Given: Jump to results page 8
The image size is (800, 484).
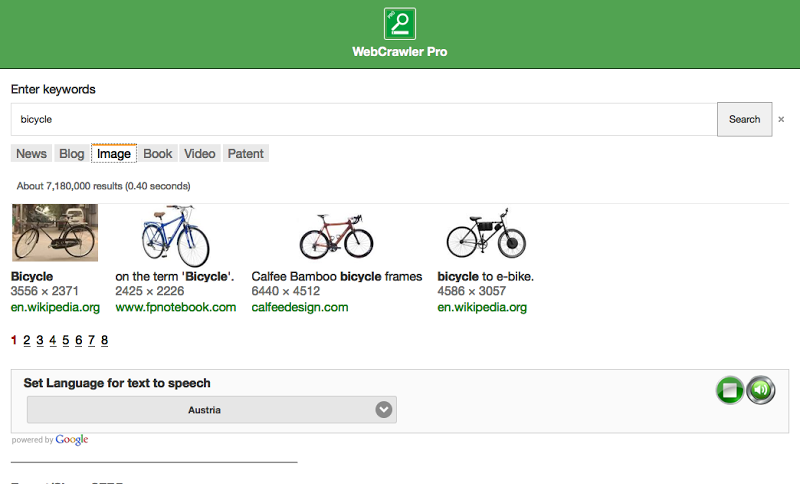Looking at the screenshot, I should pos(104,340).
